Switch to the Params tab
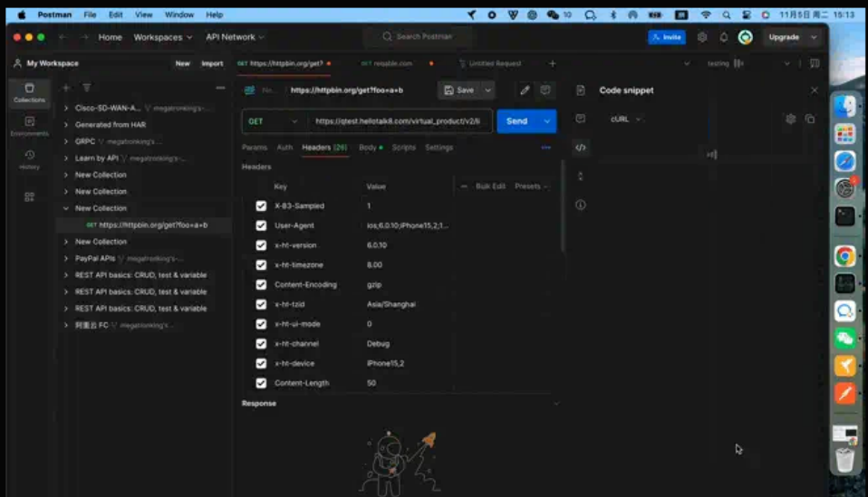 [x=254, y=148]
